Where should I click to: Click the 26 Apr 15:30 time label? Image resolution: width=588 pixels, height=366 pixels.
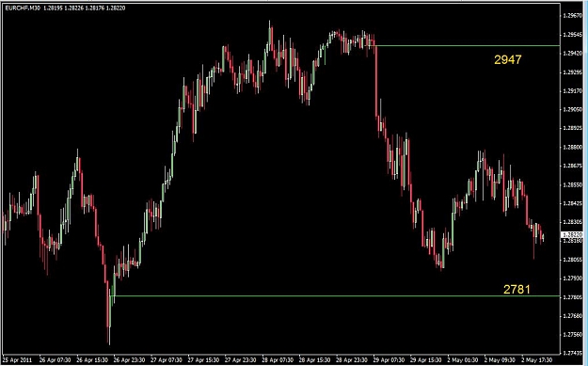92,360
